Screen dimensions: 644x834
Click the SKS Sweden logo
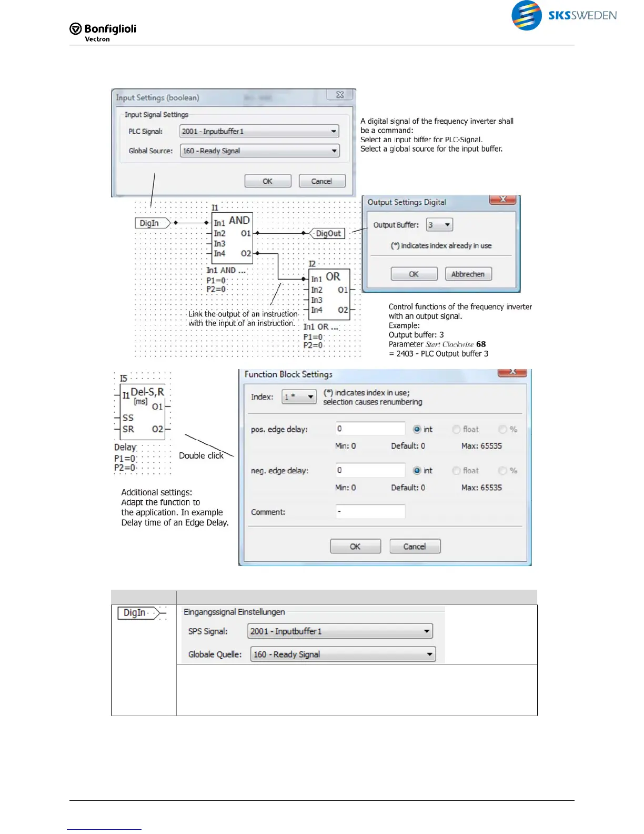(x=563, y=15)
